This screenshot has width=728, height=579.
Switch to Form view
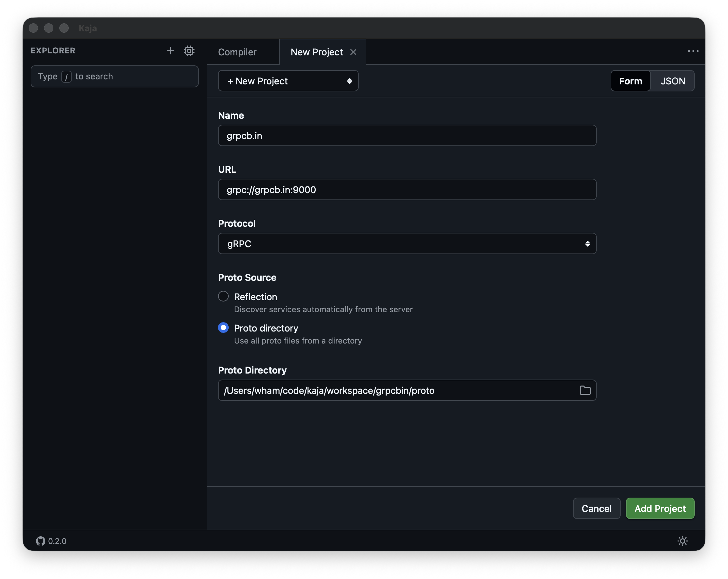point(630,81)
